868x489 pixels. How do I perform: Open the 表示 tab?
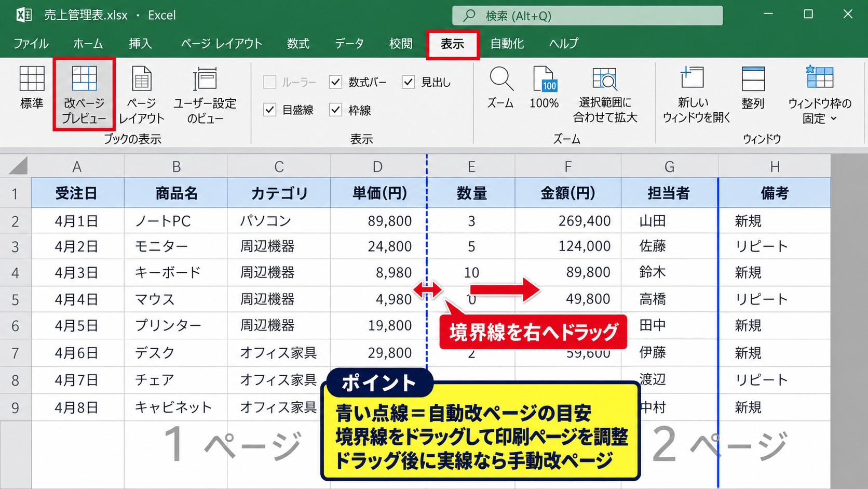click(x=452, y=44)
